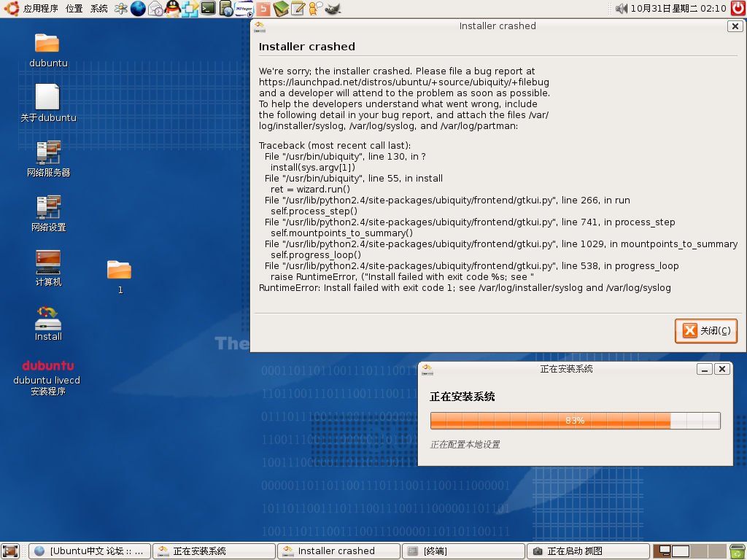The image size is (747, 560).
Task: Click the Installer crashed bold heading
Action: tap(307, 47)
